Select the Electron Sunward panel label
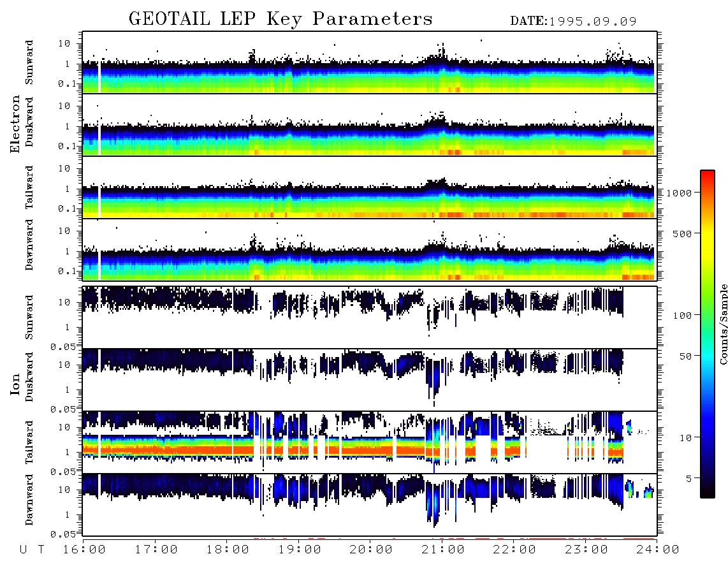Screen dimensions: 728x561 [x=29, y=62]
